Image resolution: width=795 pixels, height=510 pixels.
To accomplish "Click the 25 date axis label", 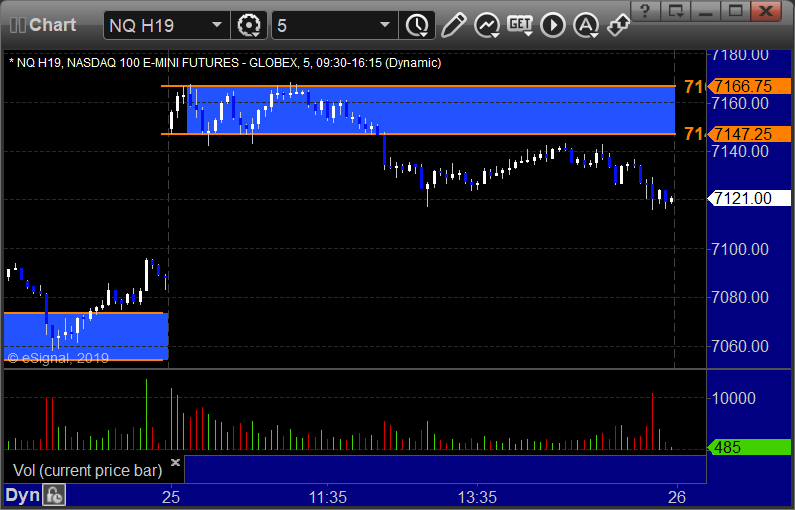I will click(171, 497).
